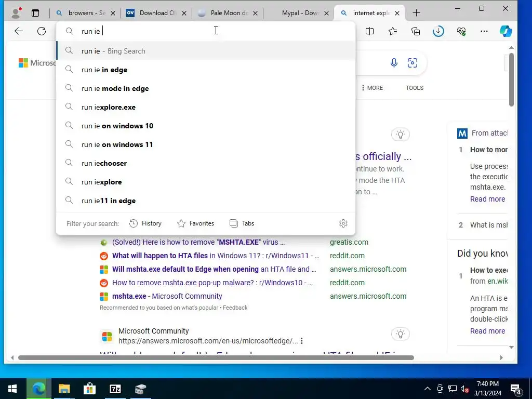Open the File Explorer taskbar icon

64,389
